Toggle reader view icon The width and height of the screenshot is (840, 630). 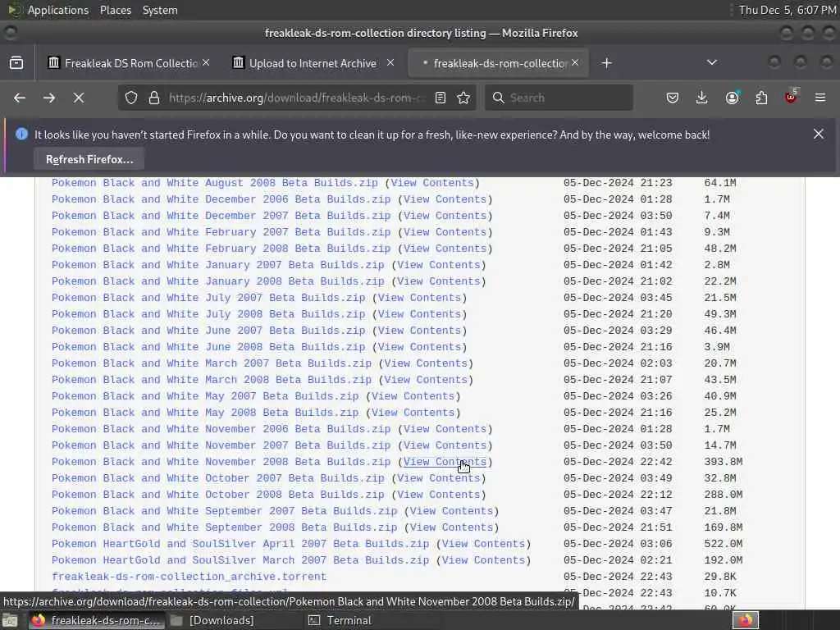441,98
